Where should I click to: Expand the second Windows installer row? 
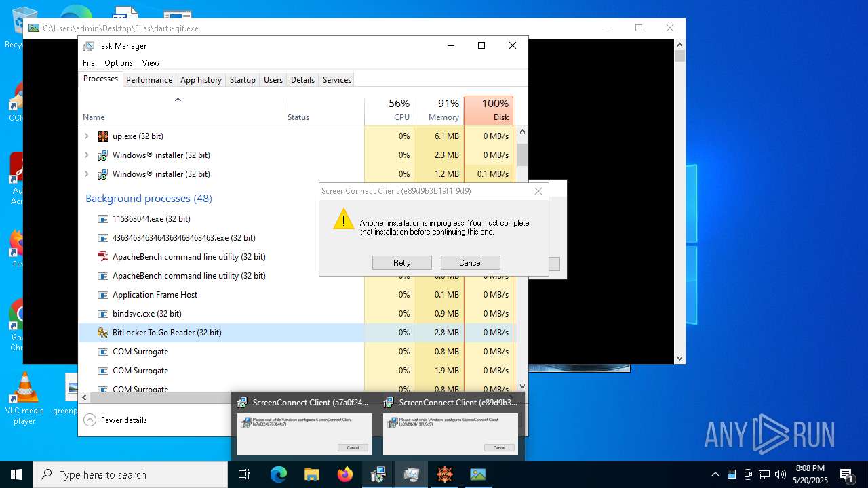pyautogui.click(x=86, y=174)
